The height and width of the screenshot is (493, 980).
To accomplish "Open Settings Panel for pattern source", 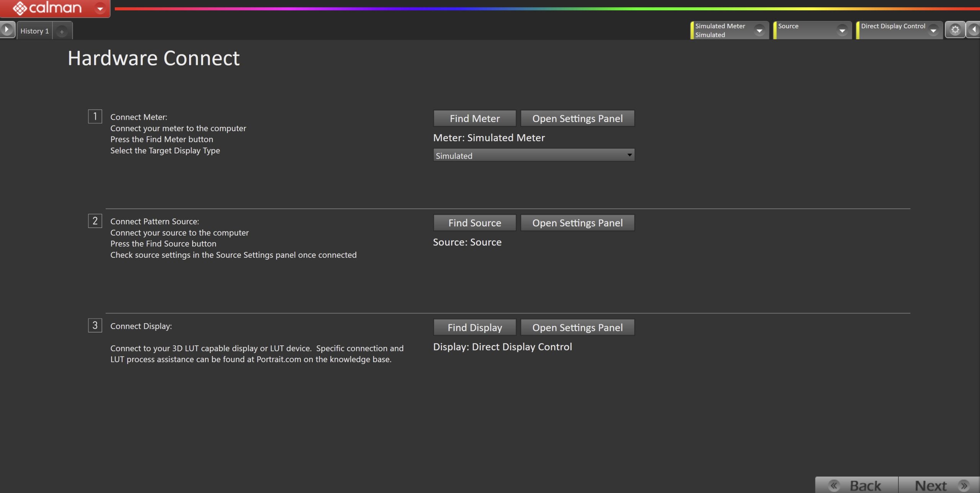I will (x=577, y=223).
